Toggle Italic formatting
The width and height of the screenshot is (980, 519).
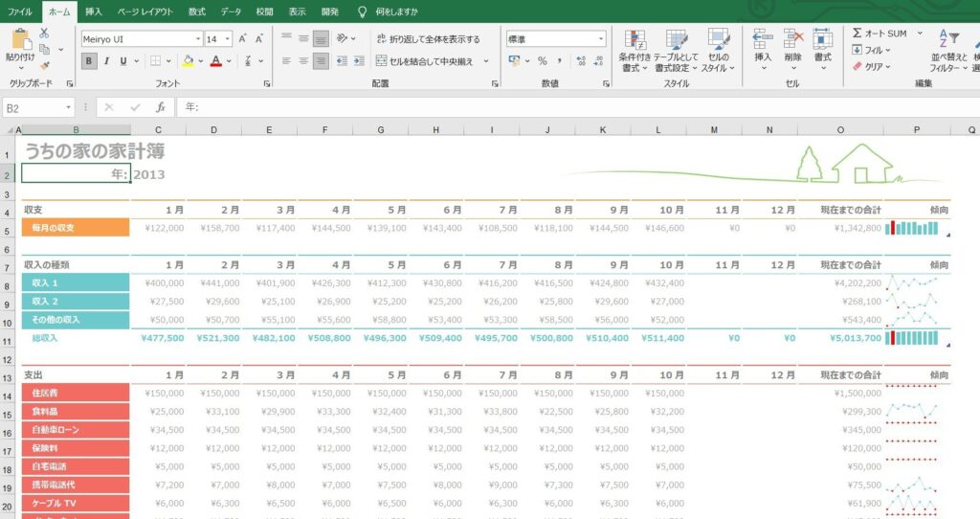tap(106, 60)
